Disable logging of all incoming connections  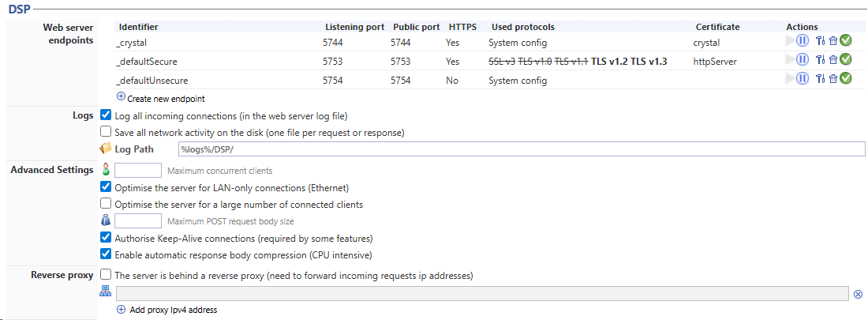click(107, 115)
